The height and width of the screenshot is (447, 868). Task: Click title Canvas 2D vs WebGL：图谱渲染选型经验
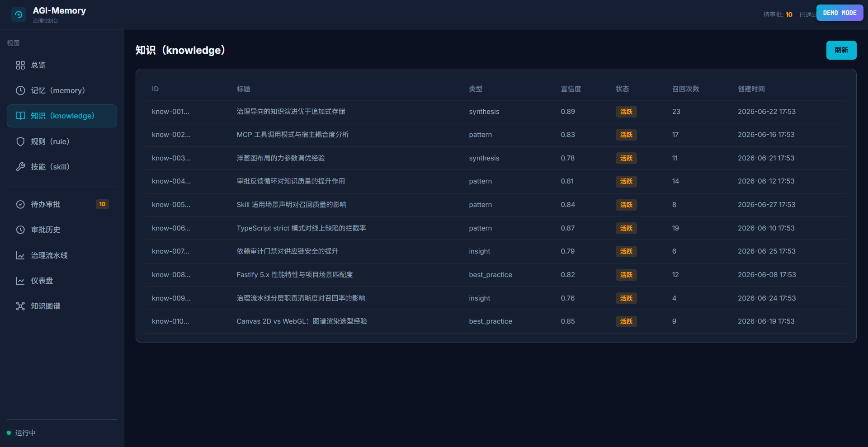(x=302, y=321)
